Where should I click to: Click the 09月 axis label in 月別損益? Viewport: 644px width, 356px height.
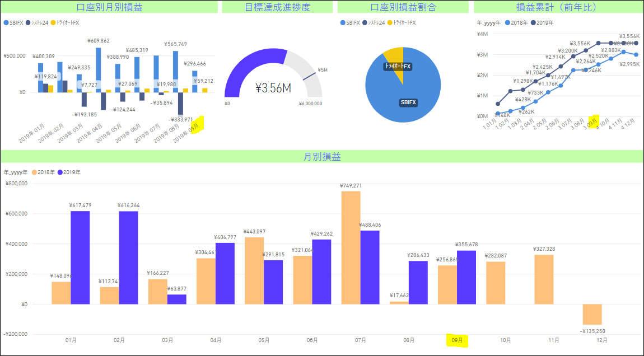[x=457, y=340]
